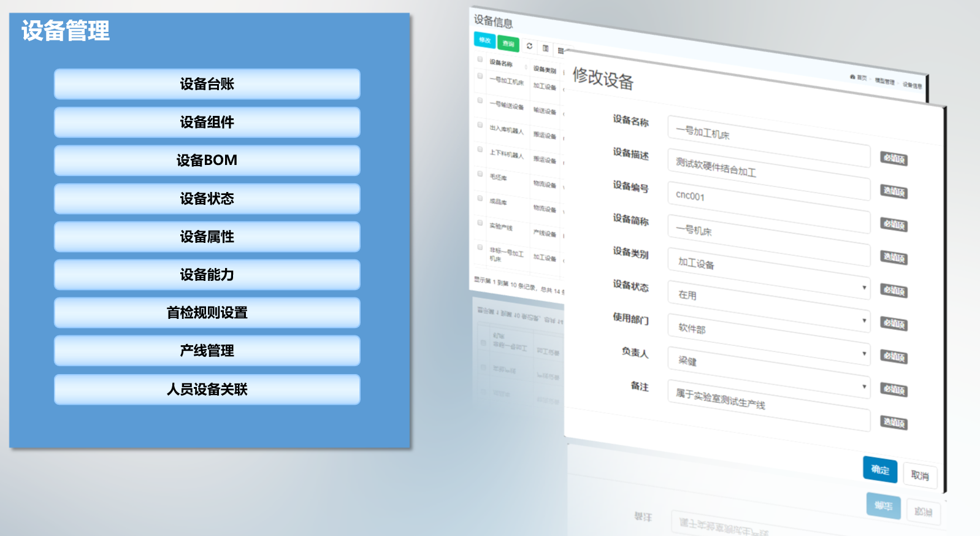This screenshot has width=980, height=536.
Task: Click the 成品库 name cell
Action: (499, 202)
